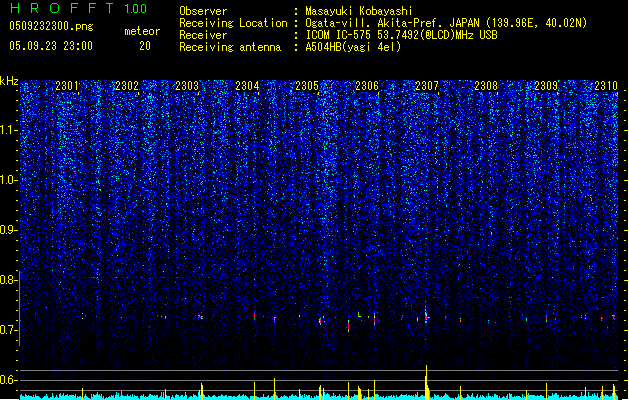This screenshot has height=400, width=629.
Task: Click the meteor count value 20
Action: point(145,46)
